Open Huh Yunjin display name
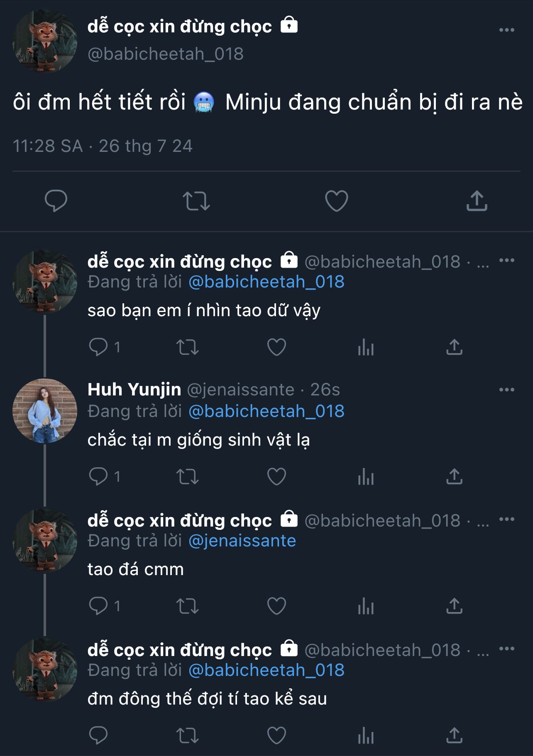533x756 pixels. tap(134, 390)
